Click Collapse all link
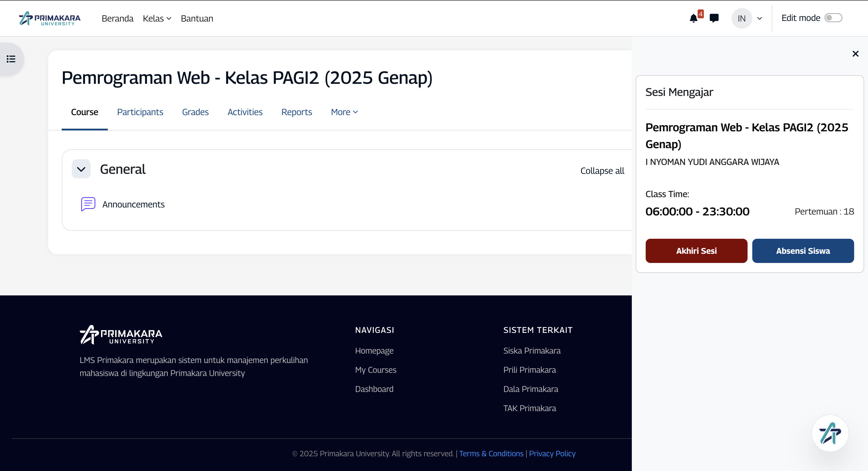Viewport: 868px width, 471px height. click(602, 171)
